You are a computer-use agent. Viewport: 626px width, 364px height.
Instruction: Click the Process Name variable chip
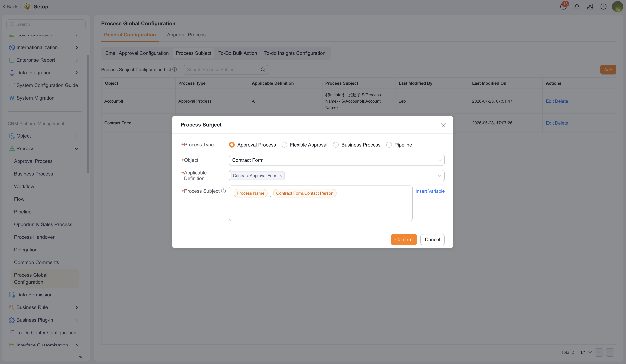pos(250,193)
